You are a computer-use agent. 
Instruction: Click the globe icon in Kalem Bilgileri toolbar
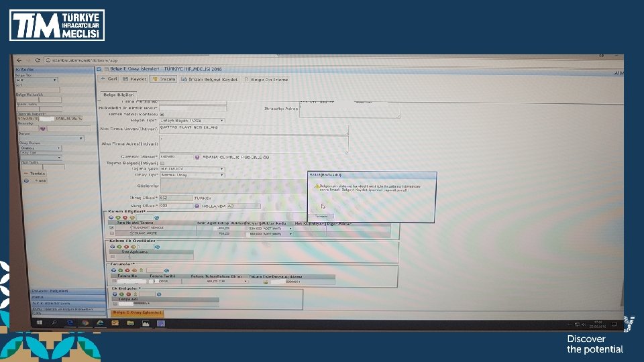(x=156, y=217)
